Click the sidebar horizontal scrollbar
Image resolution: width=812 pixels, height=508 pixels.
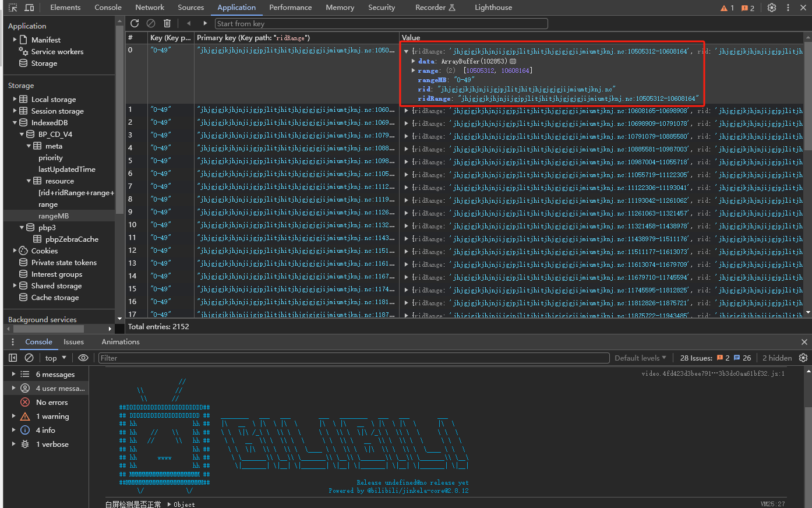click(48, 329)
